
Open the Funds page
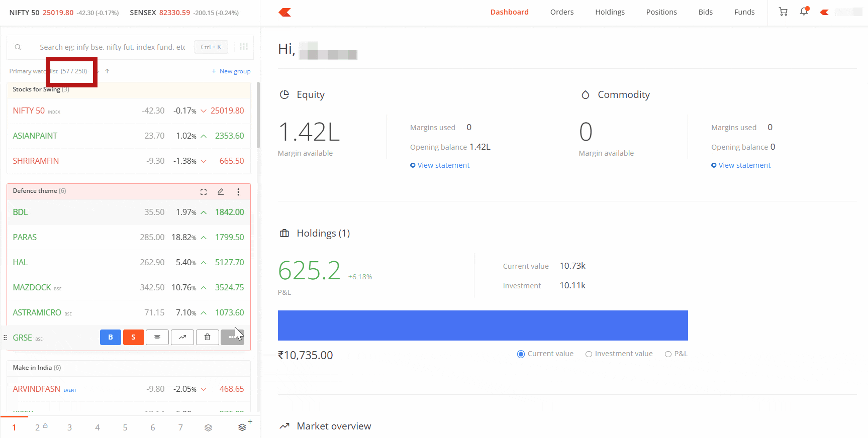(744, 12)
